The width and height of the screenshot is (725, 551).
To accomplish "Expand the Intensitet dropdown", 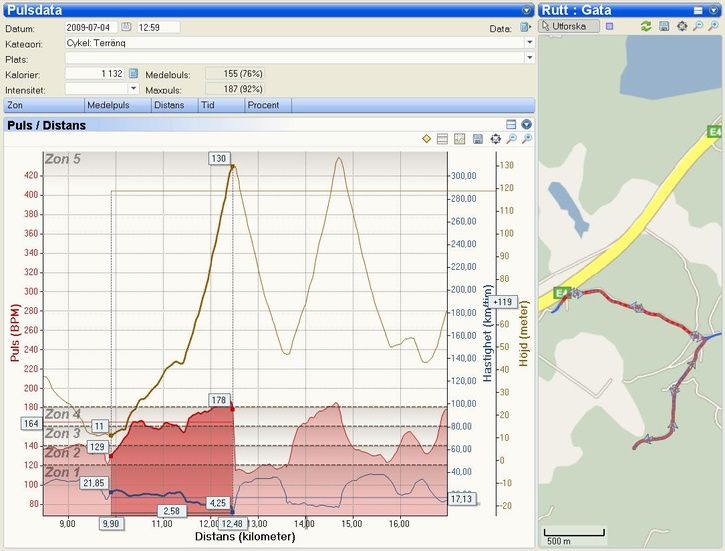I will pos(133,89).
